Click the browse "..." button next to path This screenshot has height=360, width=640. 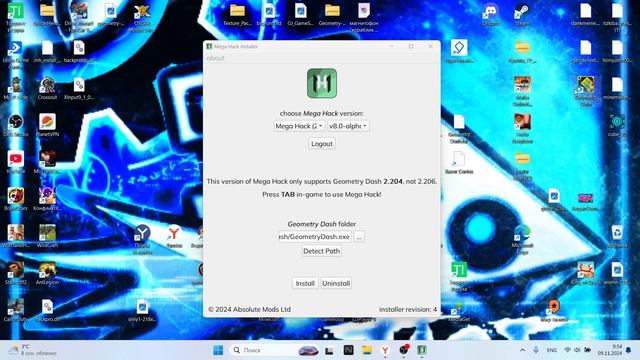(359, 237)
